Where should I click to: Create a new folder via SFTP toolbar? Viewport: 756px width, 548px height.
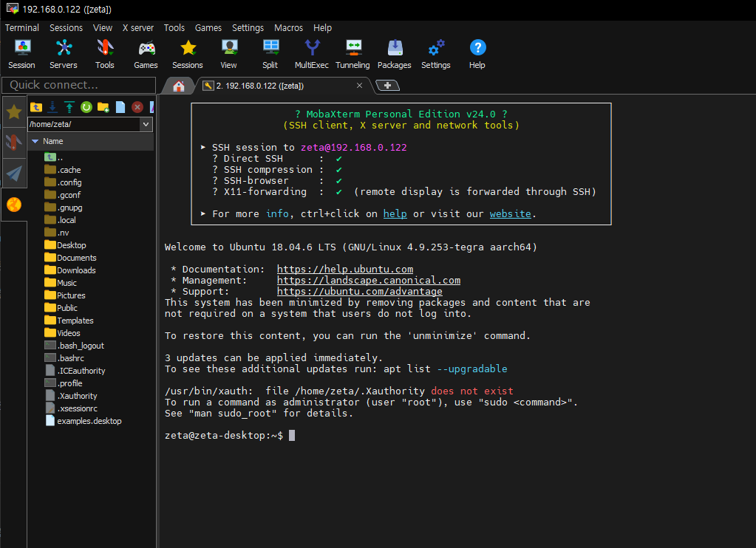pos(103,107)
